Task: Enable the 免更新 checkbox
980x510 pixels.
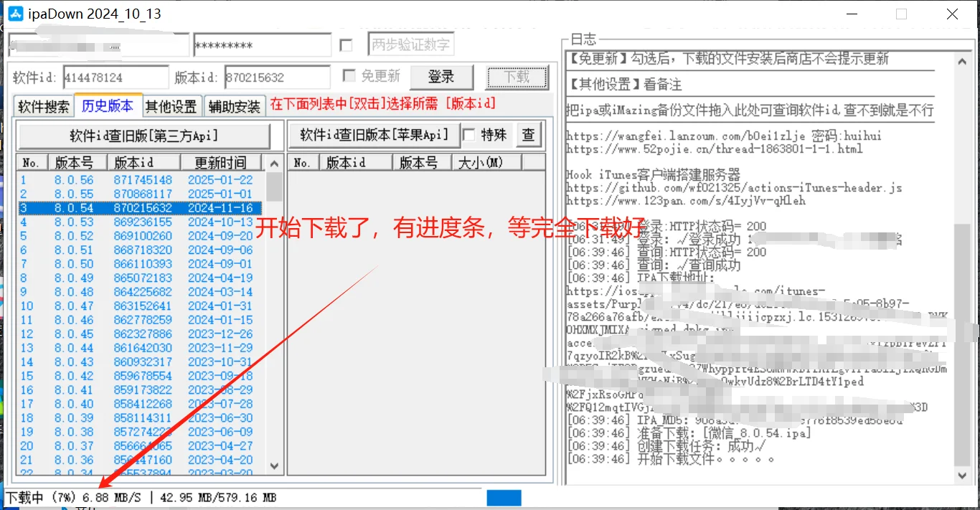Action: (x=349, y=75)
